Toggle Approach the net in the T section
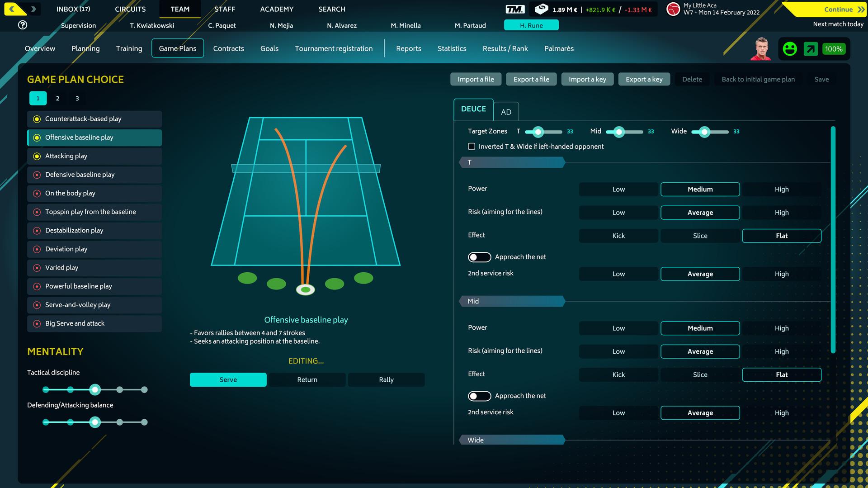Image resolution: width=868 pixels, height=488 pixels. click(479, 256)
